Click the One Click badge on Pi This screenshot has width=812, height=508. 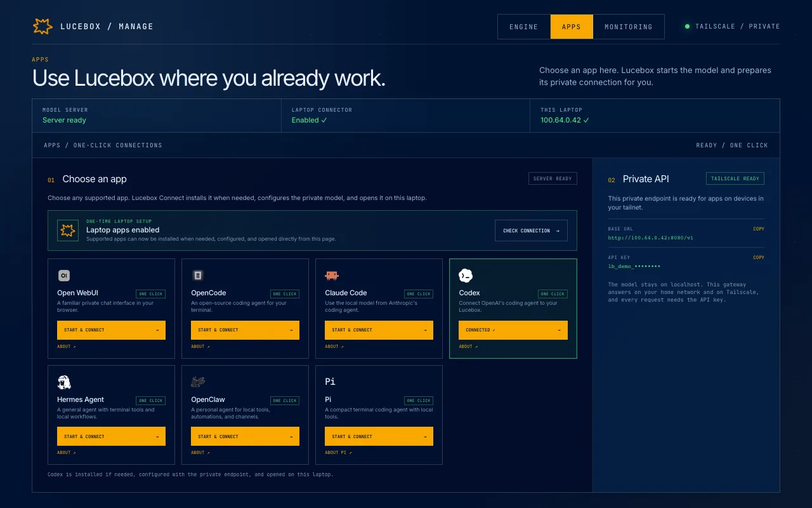pos(419,401)
